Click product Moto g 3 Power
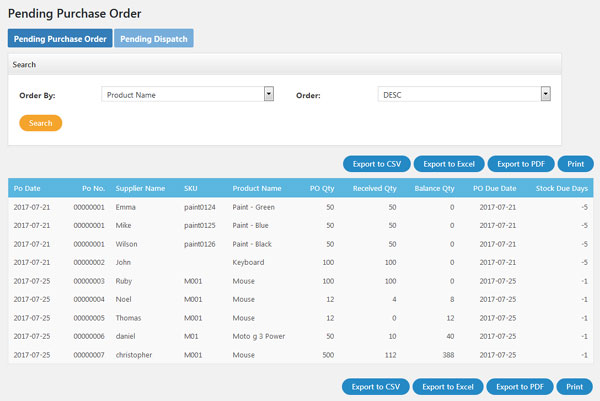The image size is (600, 401). click(x=259, y=336)
